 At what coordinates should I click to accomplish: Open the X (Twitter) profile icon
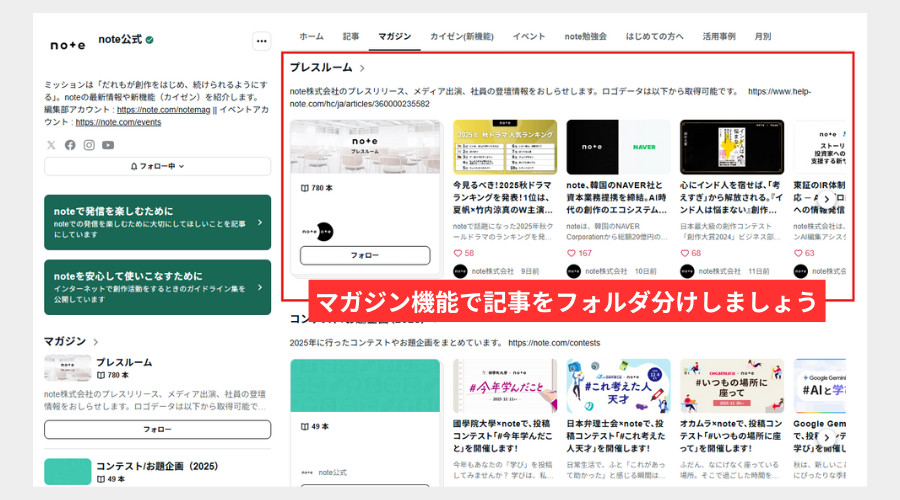tap(52, 145)
